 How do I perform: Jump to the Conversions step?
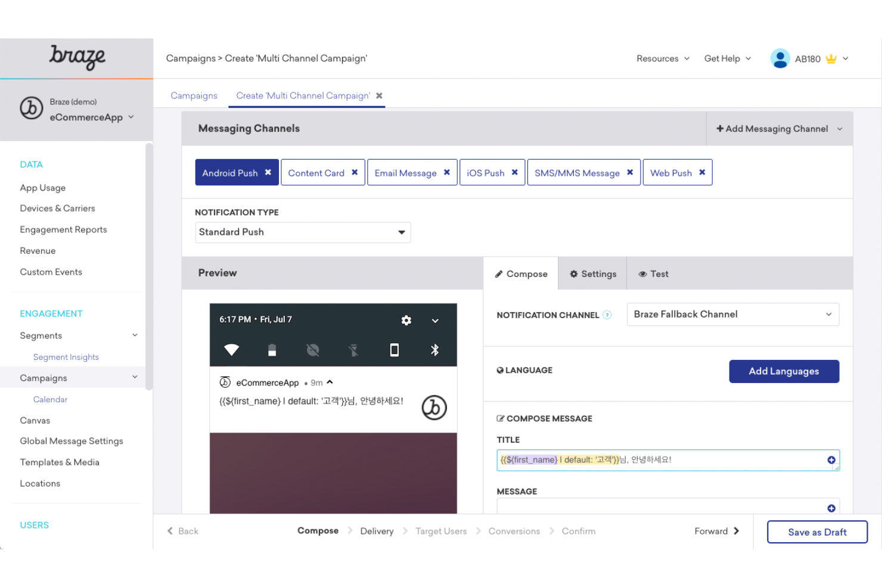click(x=514, y=531)
